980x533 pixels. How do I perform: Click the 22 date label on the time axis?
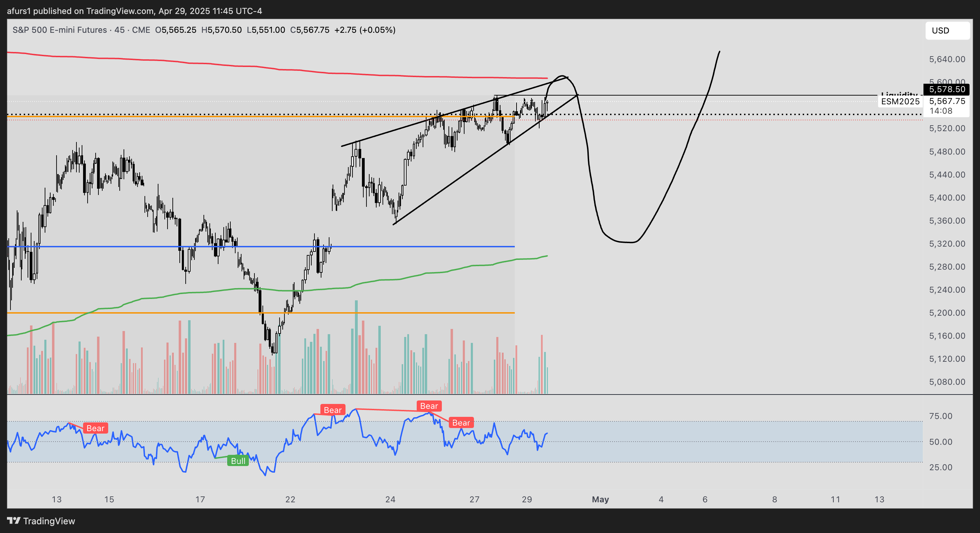290,500
